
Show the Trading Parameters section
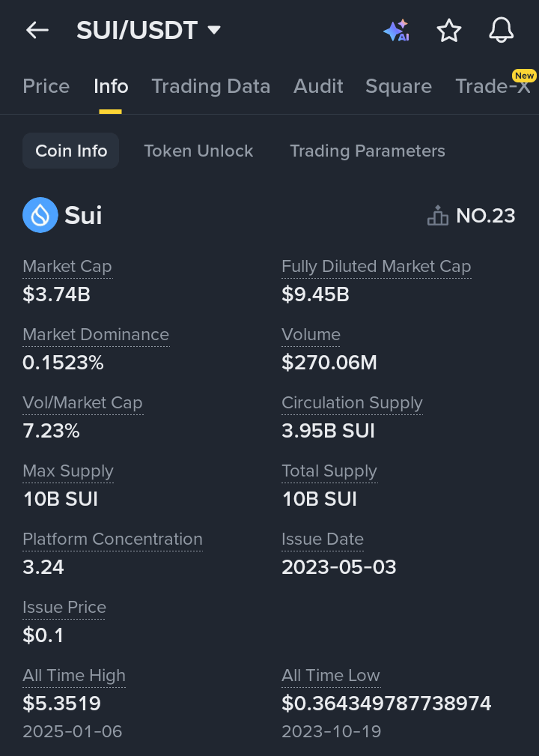click(x=367, y=151)
